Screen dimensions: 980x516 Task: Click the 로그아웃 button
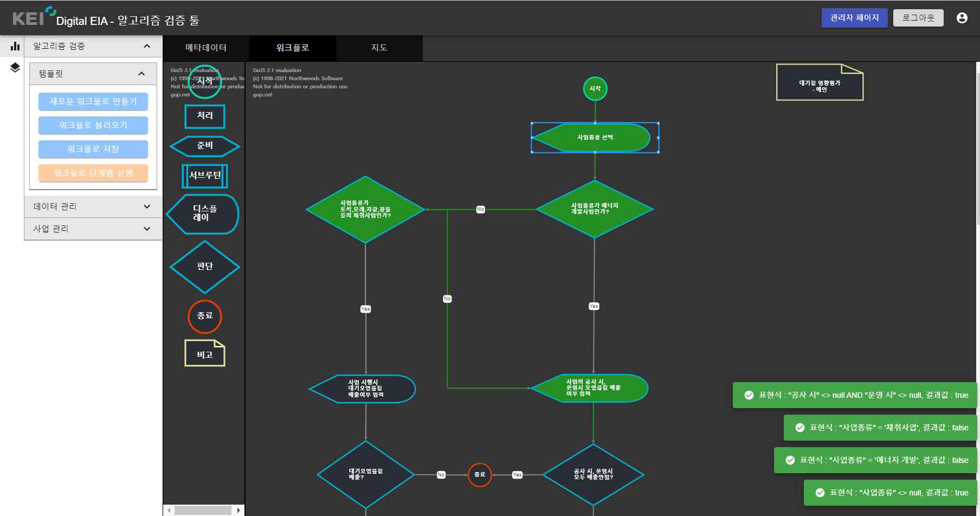[918, 18]
